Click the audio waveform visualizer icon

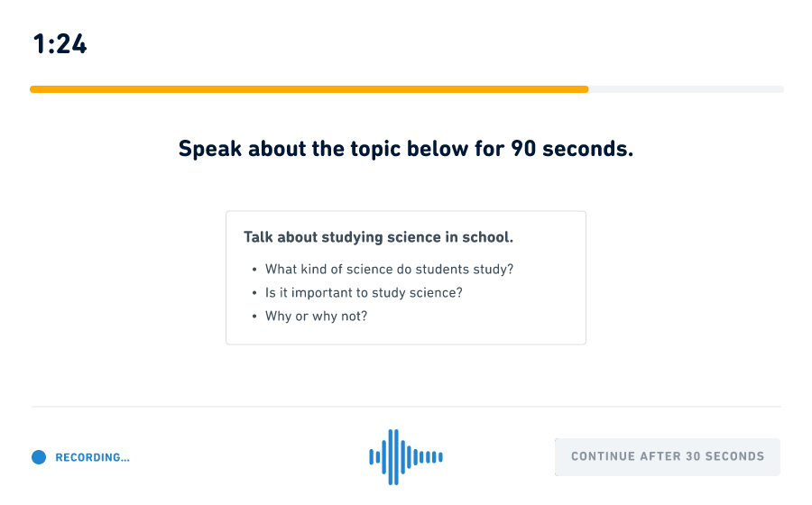(x=406, y=457)
